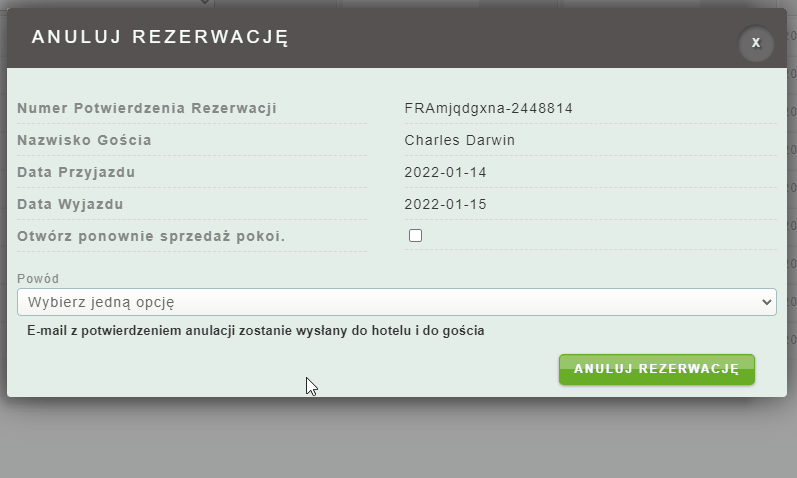
Task: Click the Otwórz ponownie sprzedaż pokoi label
Action: (152, 236)
